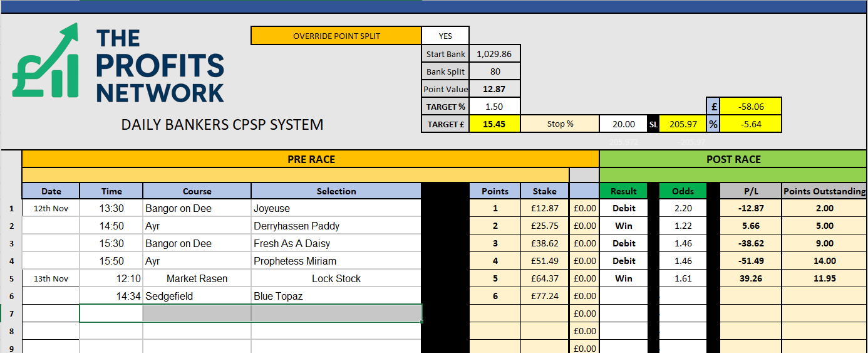Click the yellow Target £ 15.45 cell

pyautogui.click(x=494, y=124)
